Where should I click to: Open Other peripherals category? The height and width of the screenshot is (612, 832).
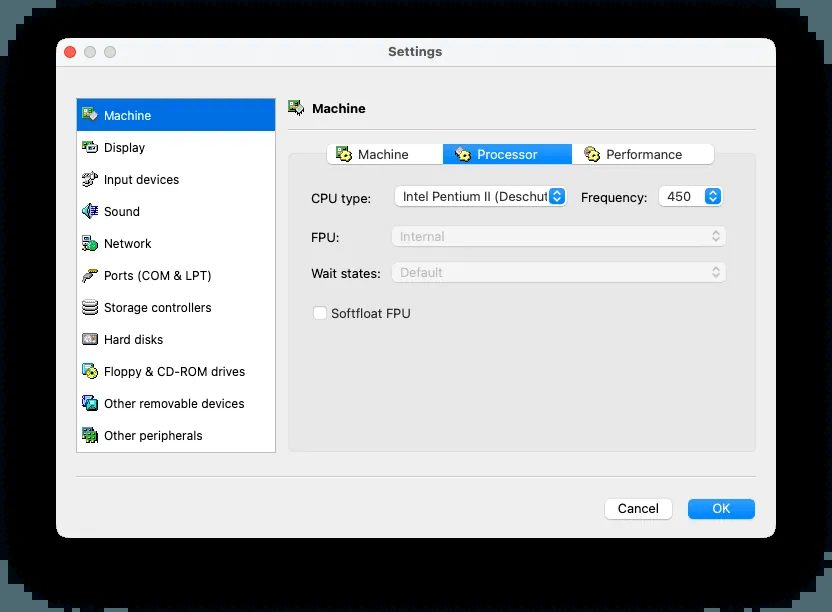176,435
